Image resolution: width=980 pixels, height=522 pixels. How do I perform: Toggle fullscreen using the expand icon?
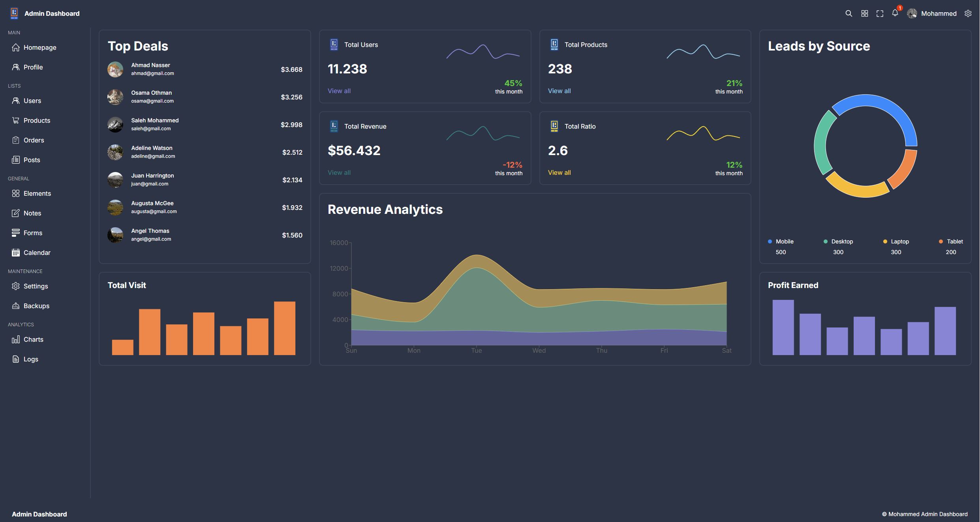[880, 13]
